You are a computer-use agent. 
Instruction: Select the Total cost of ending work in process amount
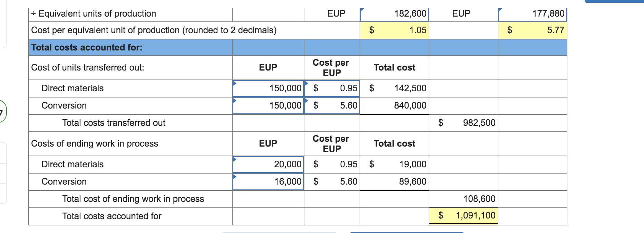pos(463,199)
